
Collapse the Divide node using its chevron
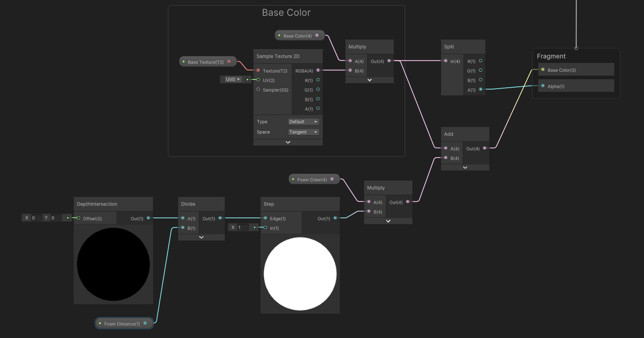201,238
